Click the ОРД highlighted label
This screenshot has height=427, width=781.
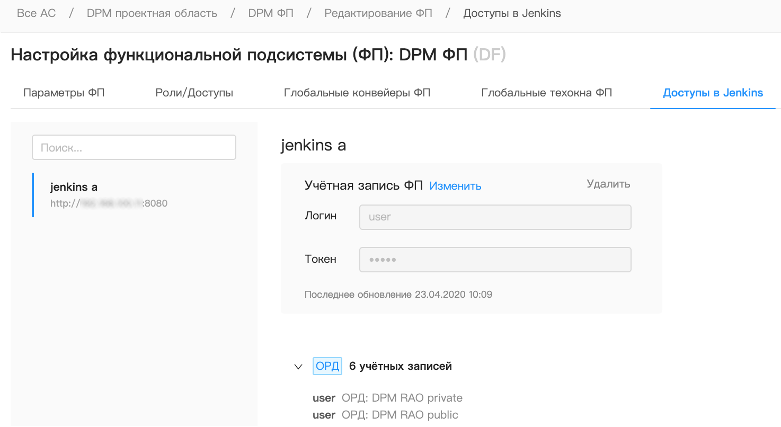tap(327, 366)
